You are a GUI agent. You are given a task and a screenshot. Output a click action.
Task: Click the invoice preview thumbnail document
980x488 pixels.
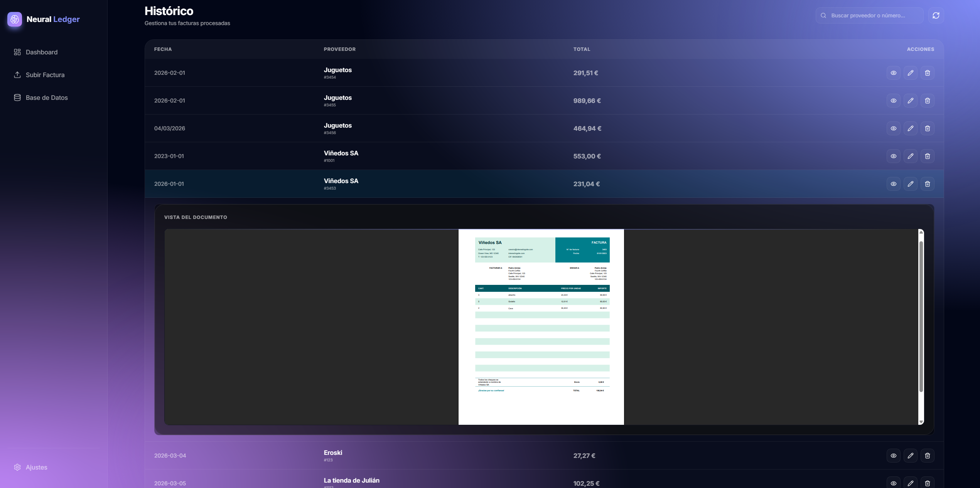541,328
